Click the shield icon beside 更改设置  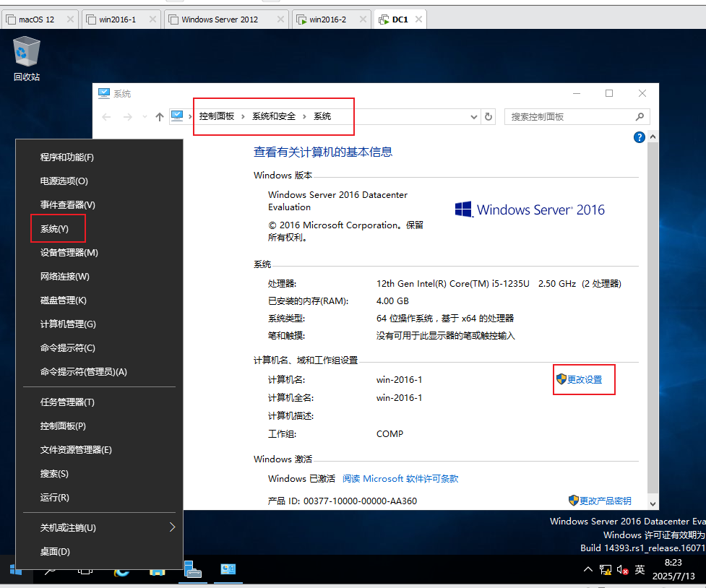tap(561, 379)
